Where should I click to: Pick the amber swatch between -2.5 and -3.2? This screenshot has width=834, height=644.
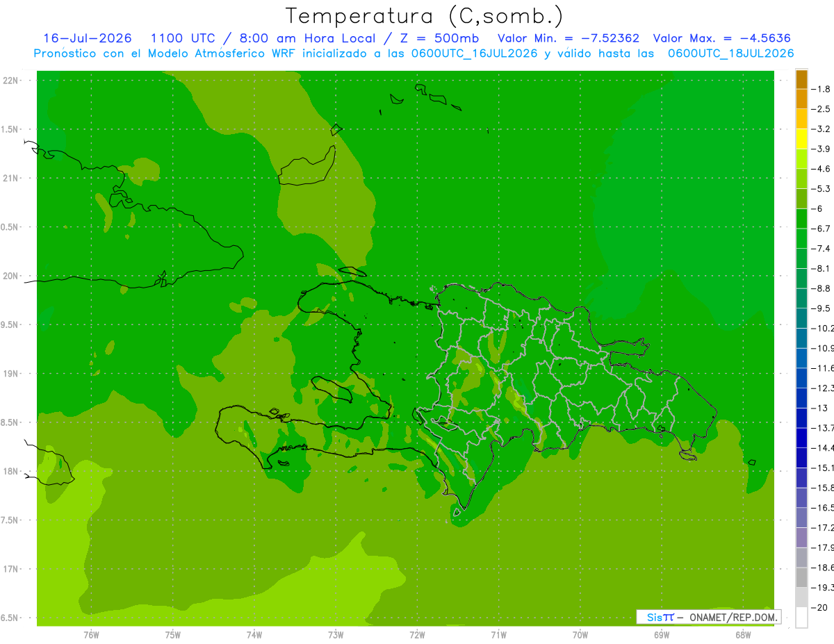[801, 119]
